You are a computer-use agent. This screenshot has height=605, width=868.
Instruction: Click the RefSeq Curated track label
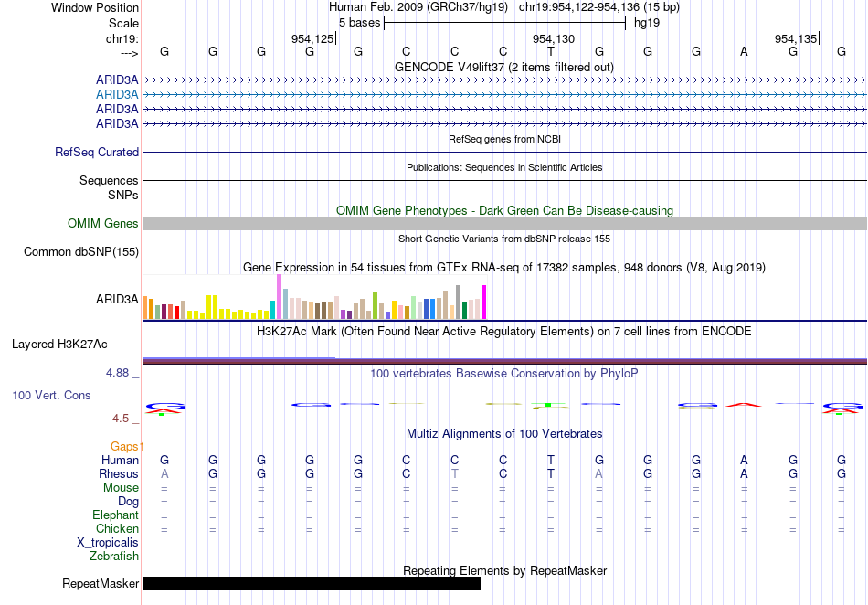[x=96, y=152]
